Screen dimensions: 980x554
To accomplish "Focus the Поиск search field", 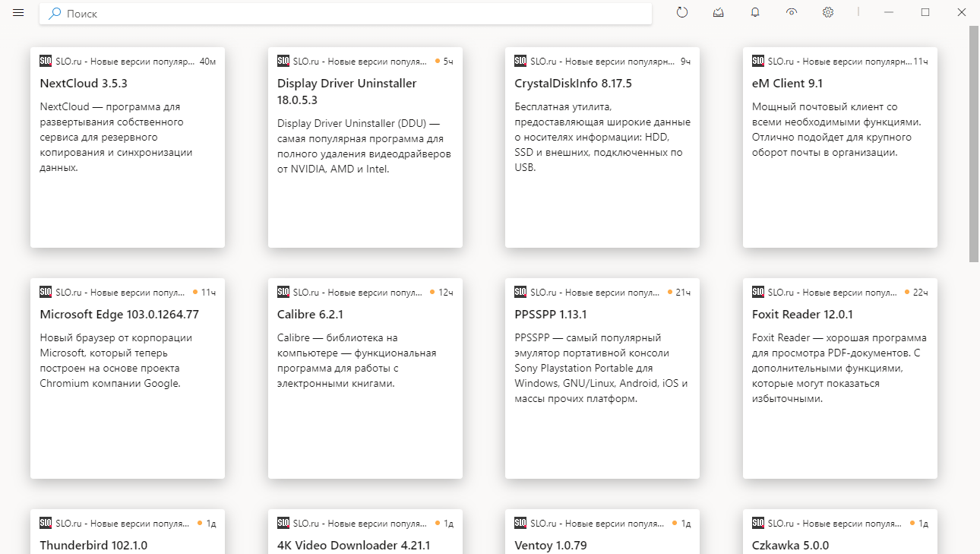I will pos(346,14).
